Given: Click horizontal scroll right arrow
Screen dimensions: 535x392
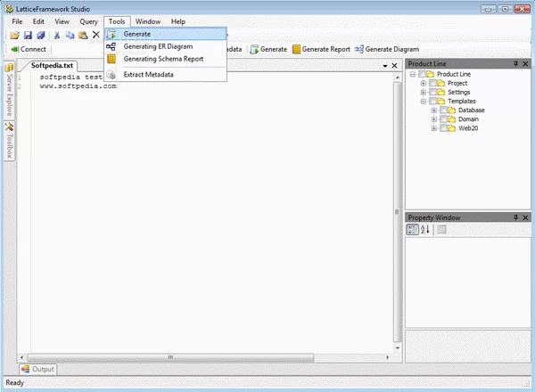Looking at the screenshot, I should pyautogui.click(x=387, y=357).
